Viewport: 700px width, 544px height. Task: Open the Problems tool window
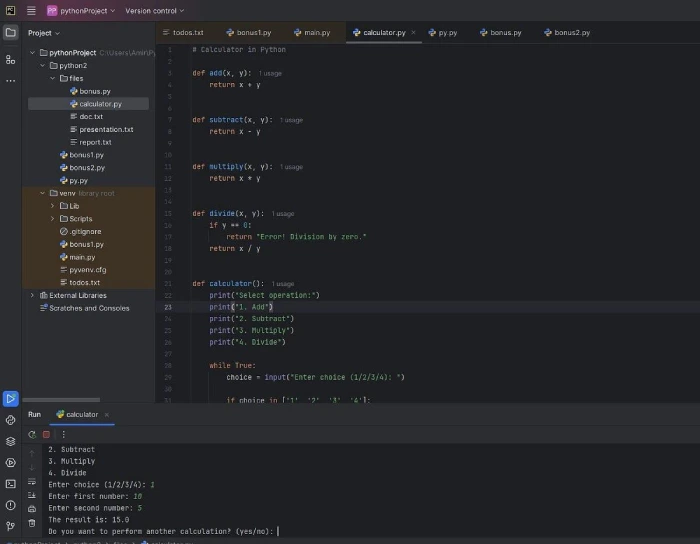(10, 505)
